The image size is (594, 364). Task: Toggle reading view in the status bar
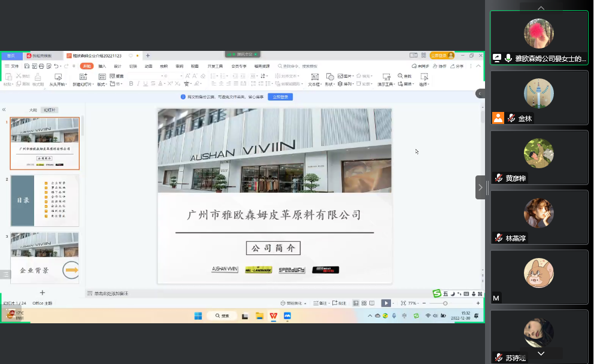coord(373,303)
